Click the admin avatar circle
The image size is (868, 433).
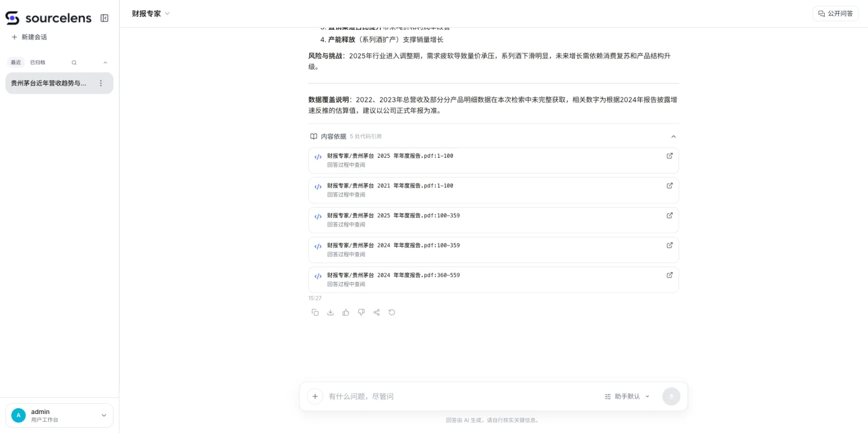coord(18,416)
